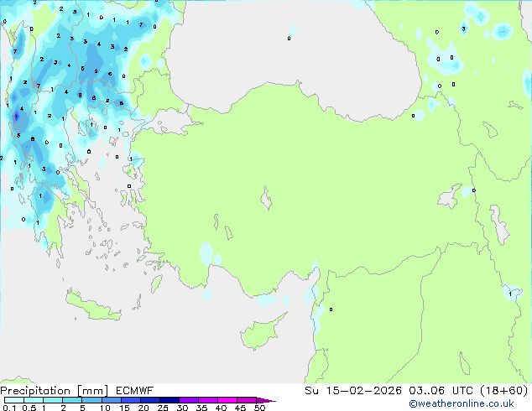The image size is (532, 411).
Task: Select the 35–40 mm legend swatch
Action: pos(208,400)
